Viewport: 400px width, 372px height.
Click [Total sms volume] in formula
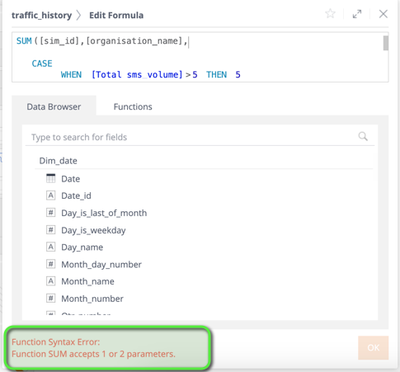(x=137, y=74)
